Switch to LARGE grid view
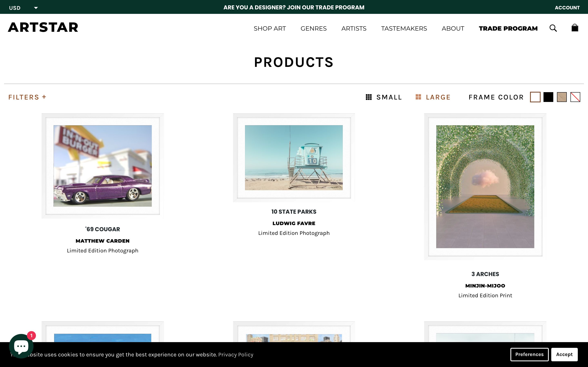Image resolution: width=588 pixels, height=367 pixels. click(x=433, y=97)
